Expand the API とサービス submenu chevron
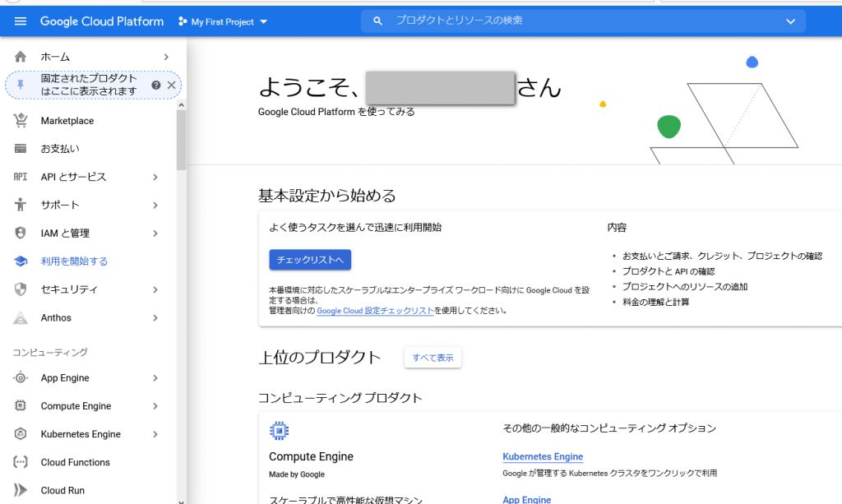 pos(155,177)
